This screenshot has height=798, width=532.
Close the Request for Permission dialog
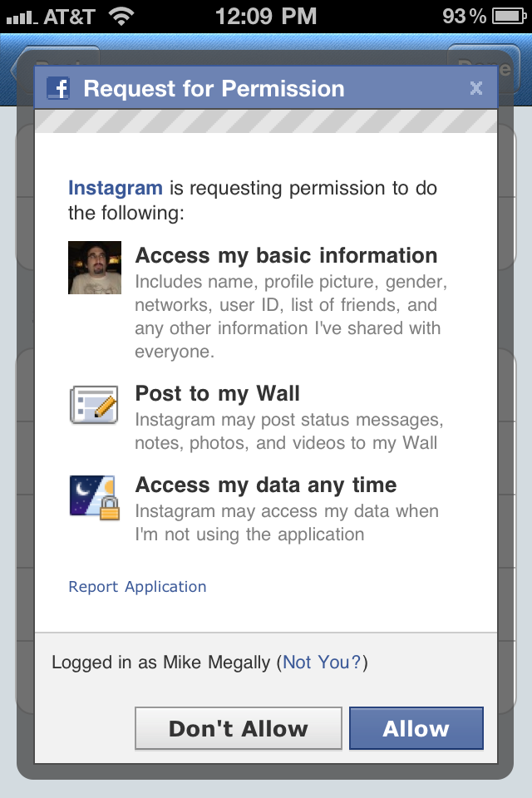point(476,88)
